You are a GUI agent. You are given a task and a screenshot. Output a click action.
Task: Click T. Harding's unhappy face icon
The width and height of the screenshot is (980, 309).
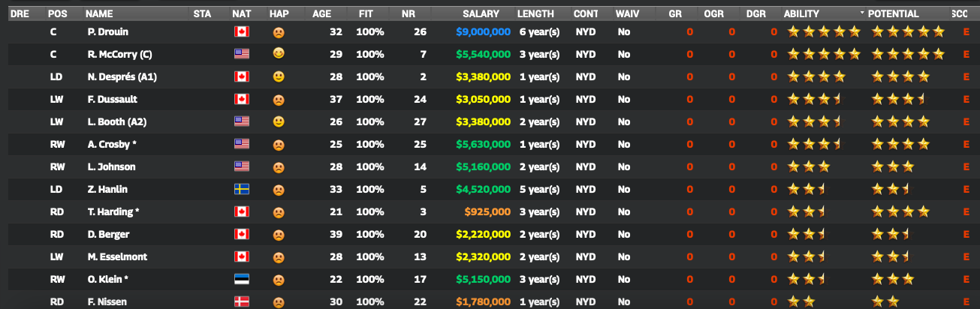pyautogui.click(x=278, y=212)
